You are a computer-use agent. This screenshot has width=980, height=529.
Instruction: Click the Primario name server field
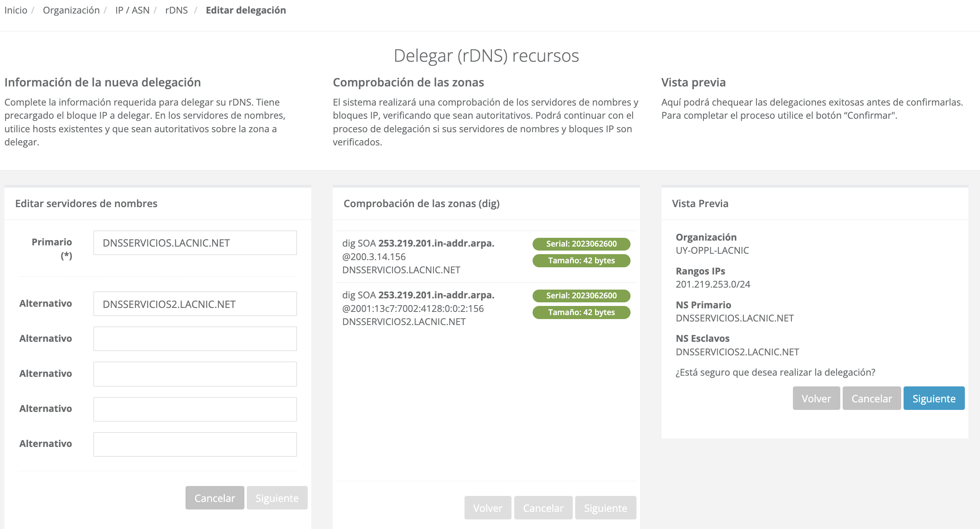[195, 243]
